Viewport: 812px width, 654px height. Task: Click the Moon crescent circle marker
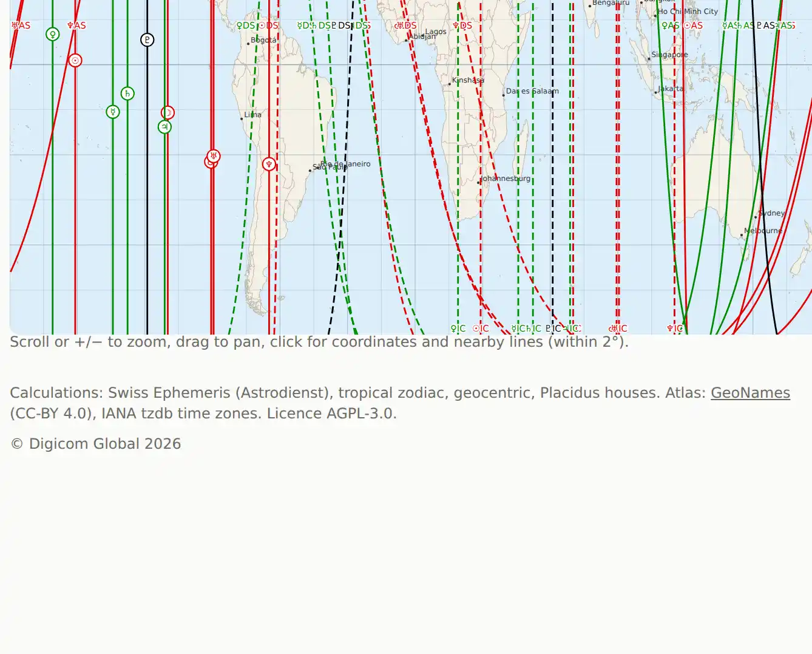click(168, 112)
